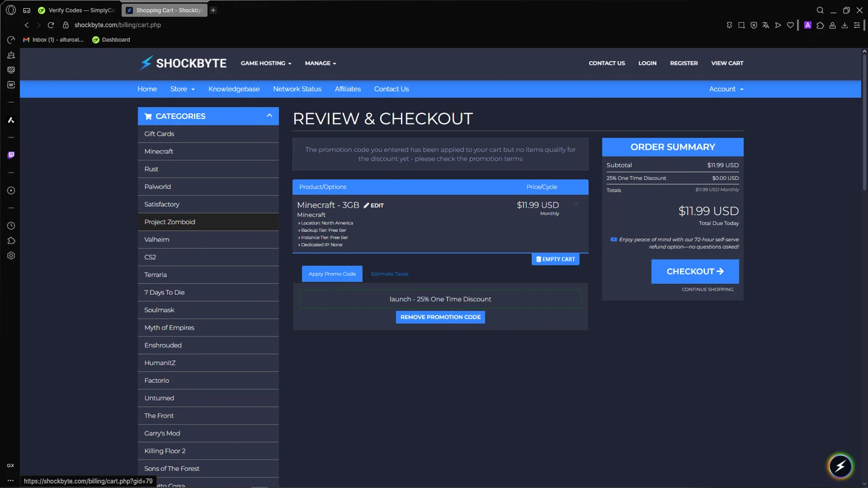Open sidebar three-dots more options
The height and width of the screenshot is (488, 868).
(10, 480)
